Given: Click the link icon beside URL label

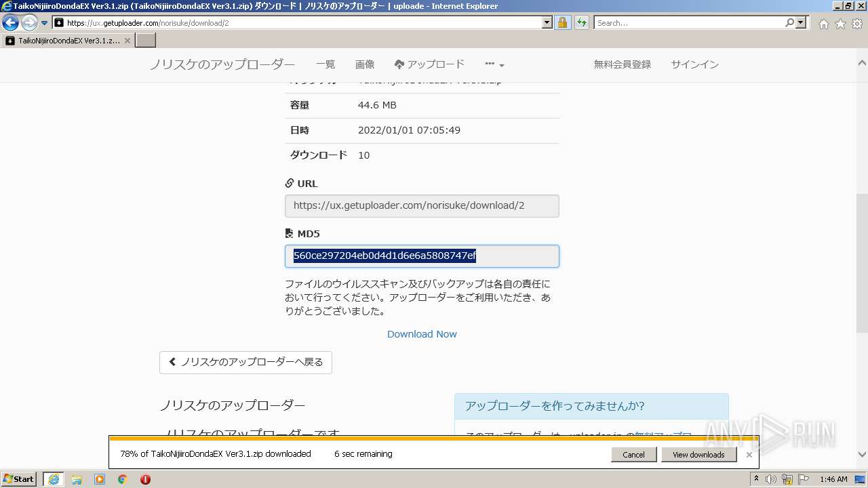Looking at the screenshot, I should [290, 184].
